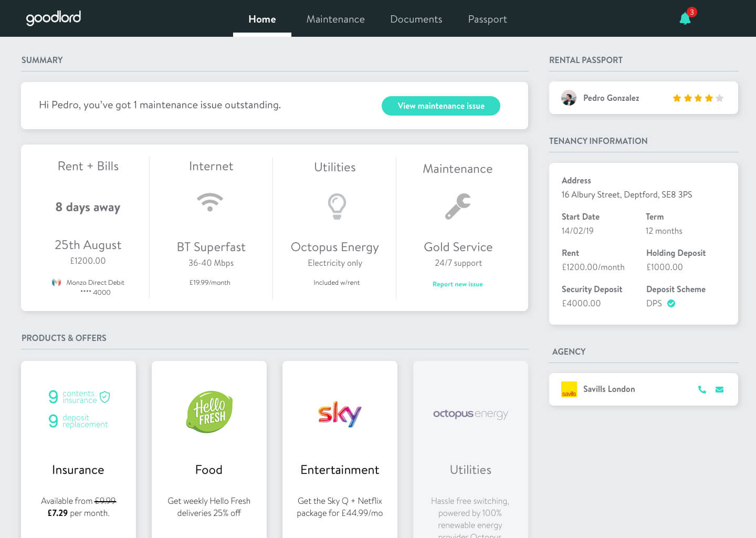The width and height of the screenshot is (756, 538).
Task: Open the Food offer card
Action: [x=209, y=449]
